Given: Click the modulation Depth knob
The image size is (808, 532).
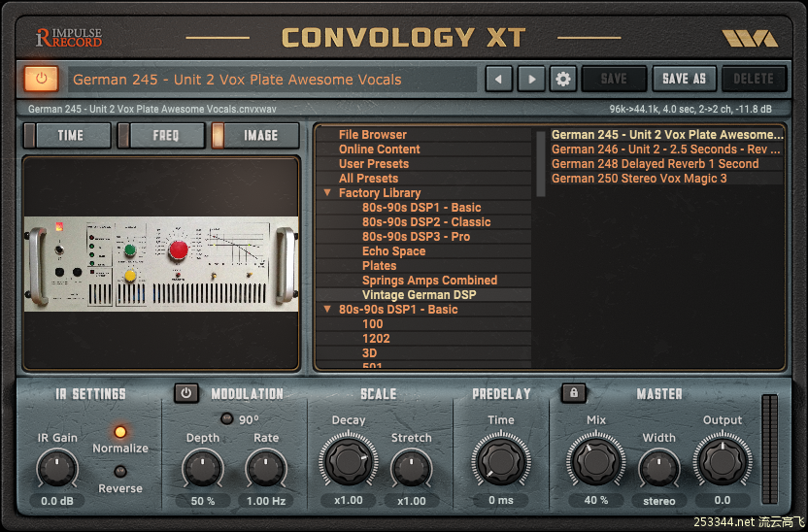Looking at the screenshot, I should tap(203, 469).
